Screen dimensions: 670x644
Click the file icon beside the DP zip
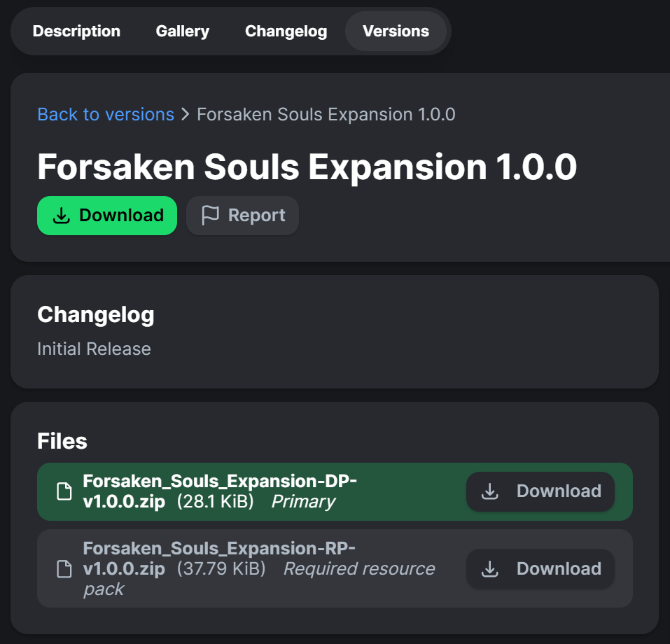point(64,491)
